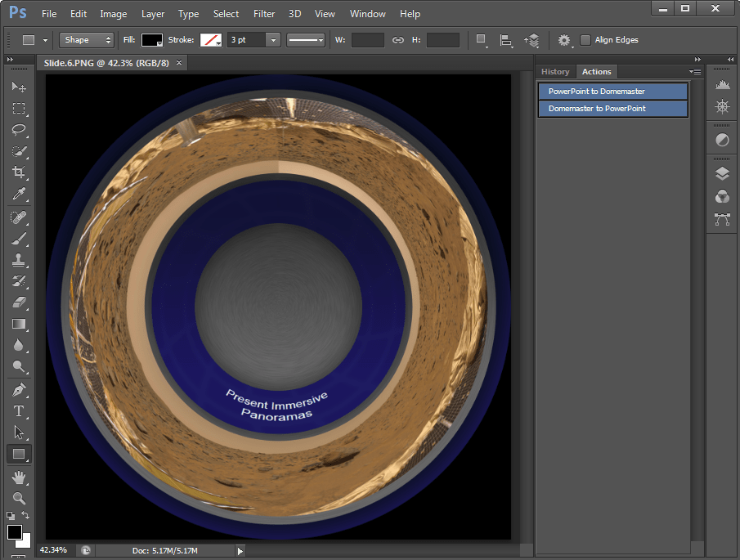The width and height of the screenshot is (740, 560).
Task: Switch to the History tab
Action: pos(555,72)
